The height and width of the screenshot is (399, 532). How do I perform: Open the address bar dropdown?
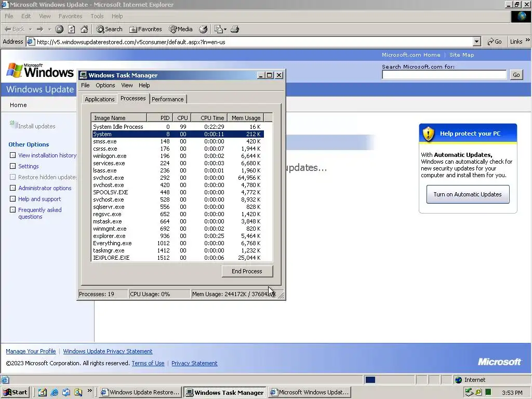pyautogui.click(x=476, y=42)
